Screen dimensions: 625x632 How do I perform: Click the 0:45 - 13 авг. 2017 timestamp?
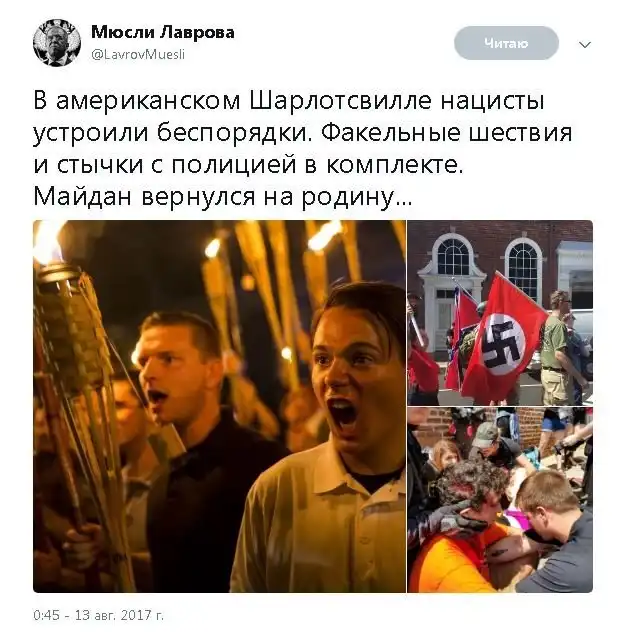(99, 615)
